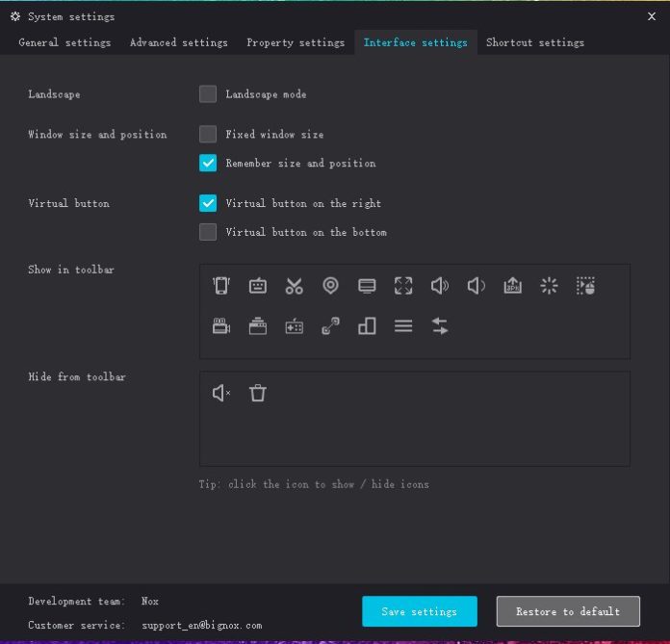Switch to the Advanced settings tab

coord(178,42)
